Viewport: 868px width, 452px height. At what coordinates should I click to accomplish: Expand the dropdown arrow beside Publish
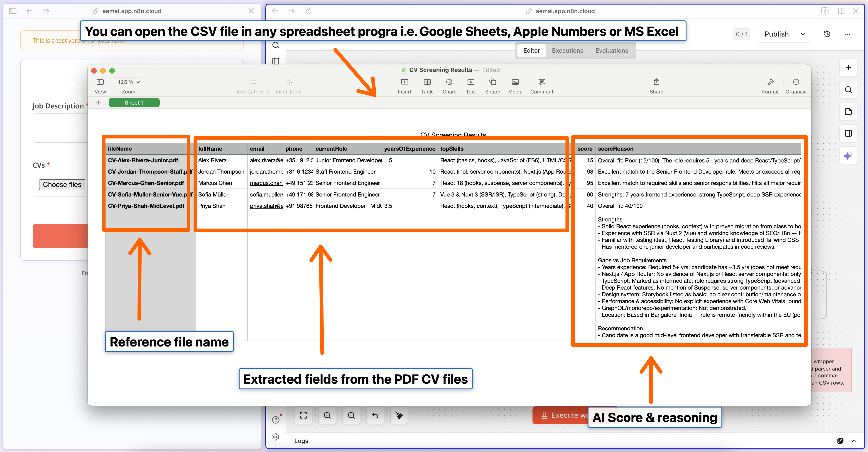(803, 34)
